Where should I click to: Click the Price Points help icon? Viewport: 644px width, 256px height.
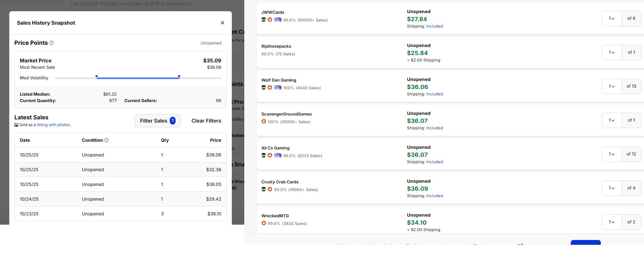51,43
